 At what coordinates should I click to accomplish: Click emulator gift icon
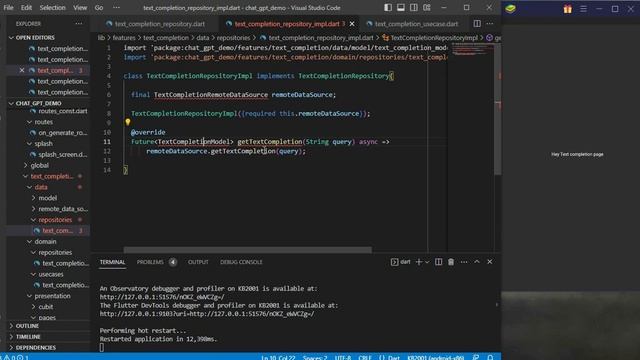pos(567,9)
